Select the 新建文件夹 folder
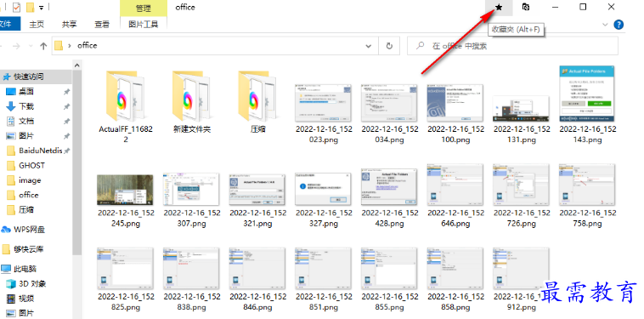Image resolution: width=644 pixels, height=319 pixels. 192,102
